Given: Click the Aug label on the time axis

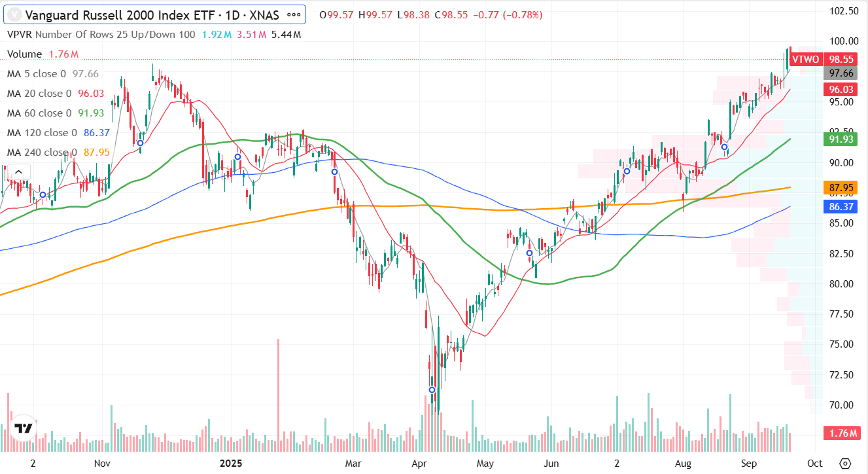Looking at the screenshot, I should tap(684, 463).
